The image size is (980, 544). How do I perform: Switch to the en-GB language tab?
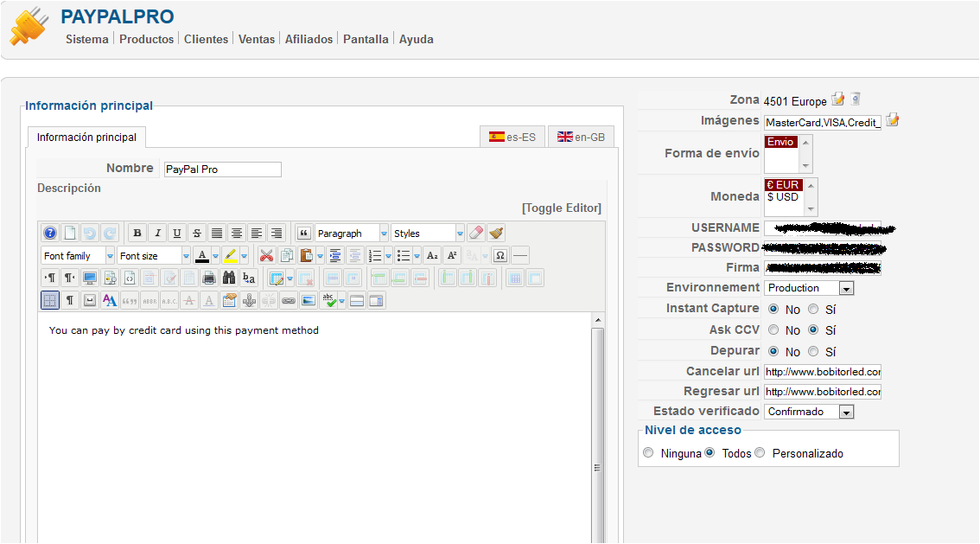[582, 137]
